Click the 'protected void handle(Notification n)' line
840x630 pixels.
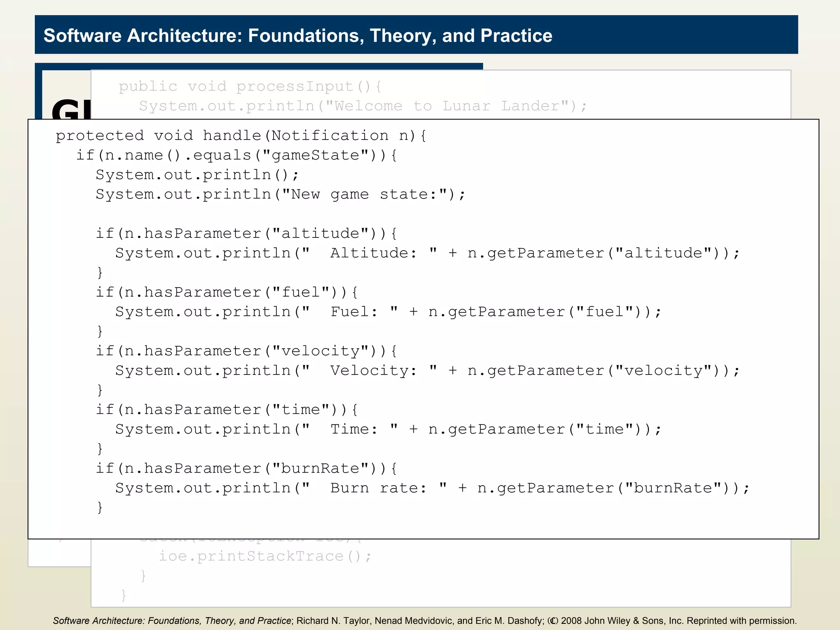(x=241, y=136)
